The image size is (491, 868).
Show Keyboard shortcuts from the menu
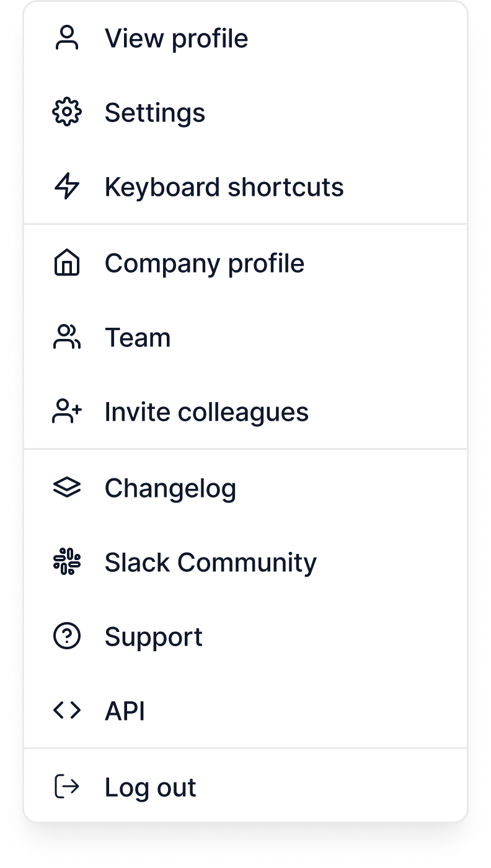[x=224, y=187]
